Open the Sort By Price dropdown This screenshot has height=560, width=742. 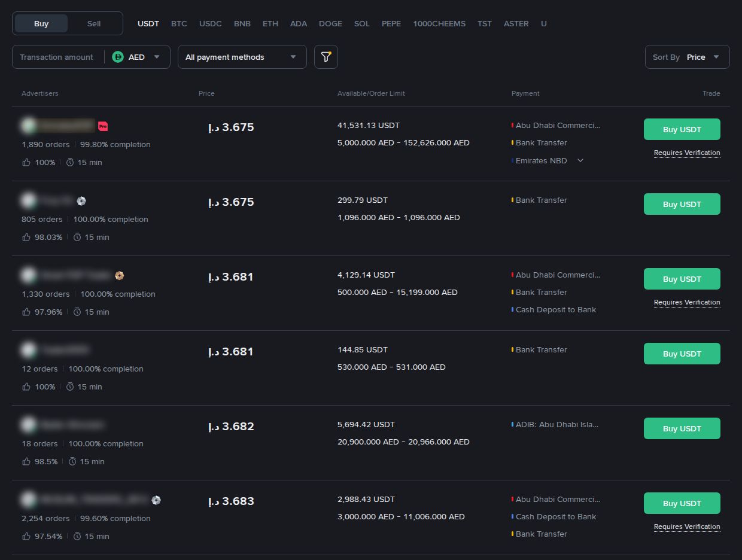click(688, 57)
